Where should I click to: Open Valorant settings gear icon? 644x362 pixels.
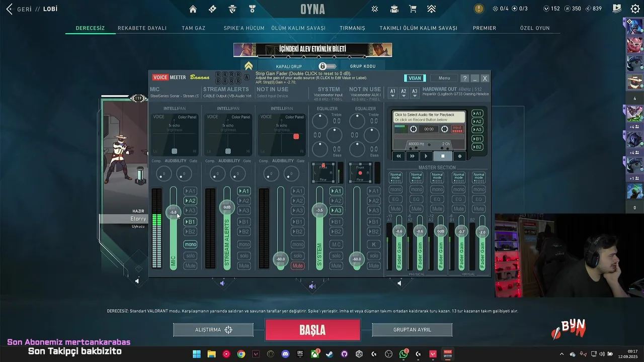pyautogui.click(x=635, y=9)
